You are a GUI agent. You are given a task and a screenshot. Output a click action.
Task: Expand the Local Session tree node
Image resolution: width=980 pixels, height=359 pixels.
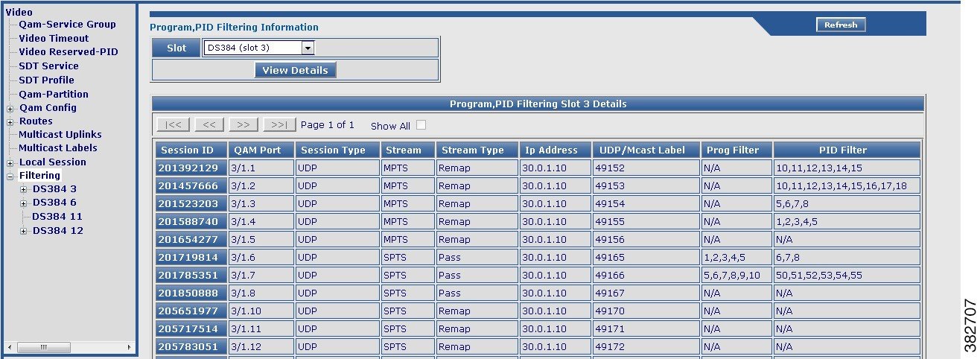tap(10, 162)
